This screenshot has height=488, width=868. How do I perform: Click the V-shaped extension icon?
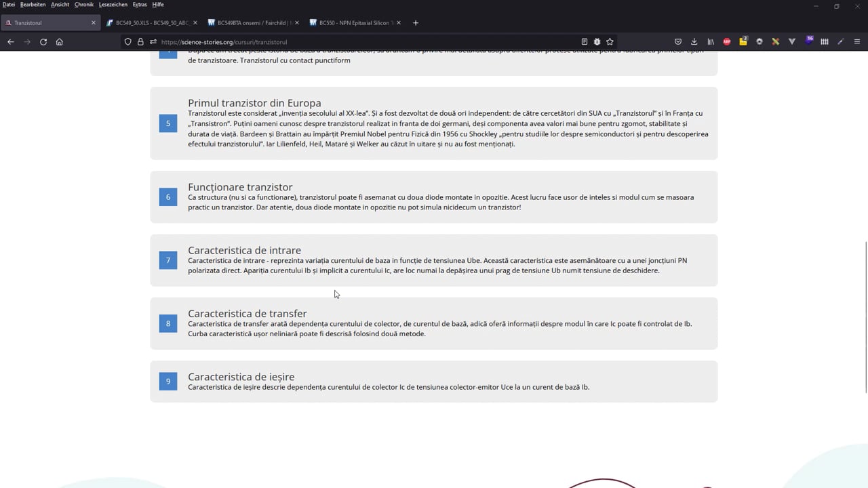point(792,42)
